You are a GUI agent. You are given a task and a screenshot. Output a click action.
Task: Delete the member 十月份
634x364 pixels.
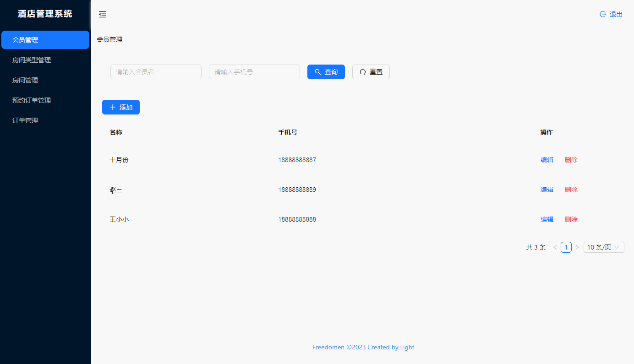pyautogui.click(x=571, y=160)
